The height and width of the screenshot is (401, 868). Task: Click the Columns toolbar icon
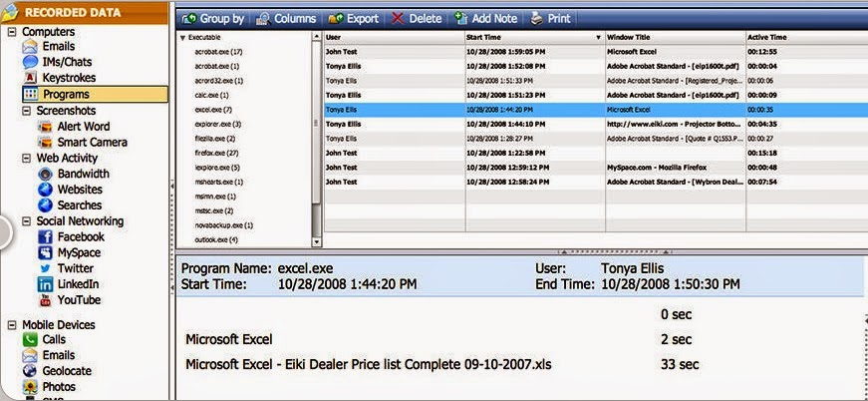[263, 19]
